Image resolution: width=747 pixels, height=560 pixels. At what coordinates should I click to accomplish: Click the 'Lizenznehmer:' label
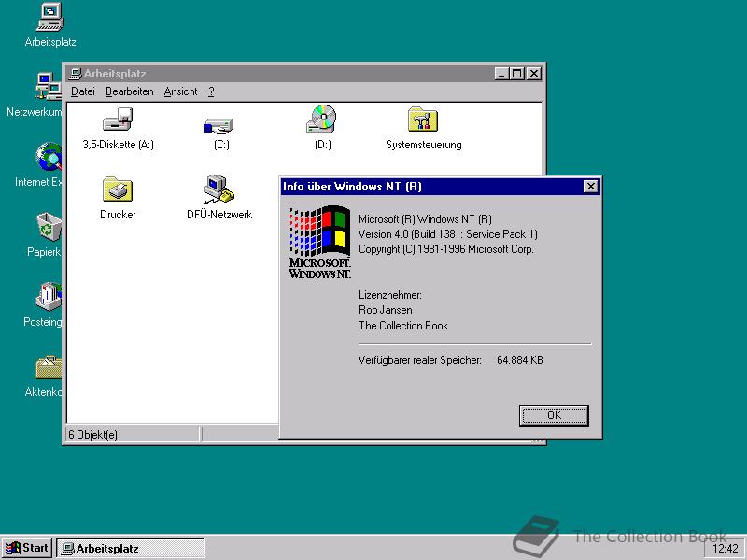(389, 295)
